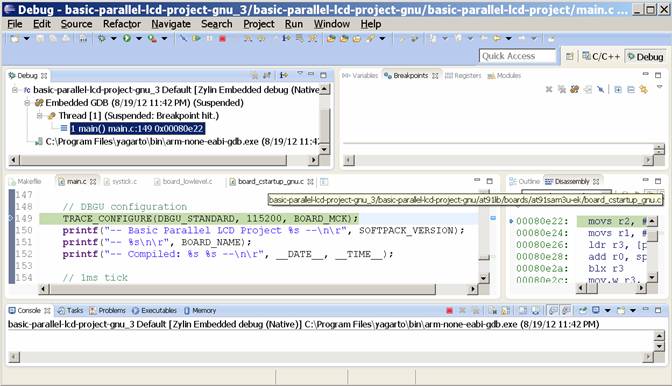Click the New file icon in toolbar
The image size is (672, 386).
pos(15,39)
